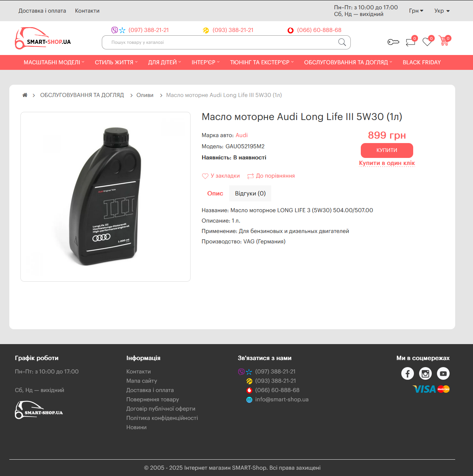Switch to the Відгуки (0) tab
This screenshot has width=473, height=476.
[250, 194]
